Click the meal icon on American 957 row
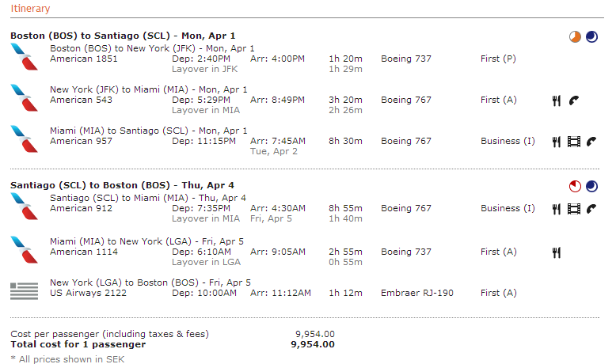This screenshot has width=616, height=364. 557,142
